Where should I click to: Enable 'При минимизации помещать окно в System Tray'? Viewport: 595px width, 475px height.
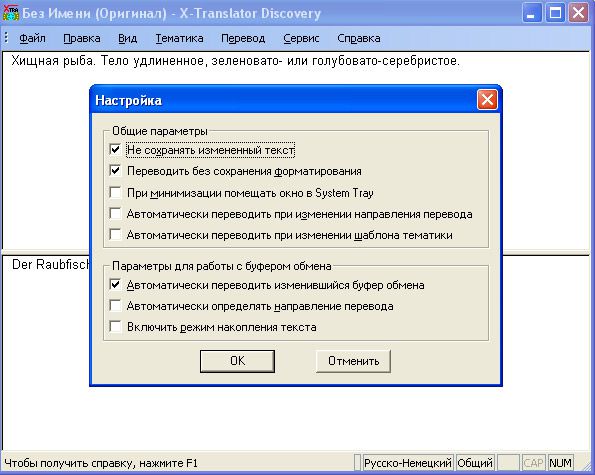pos(115,192)
